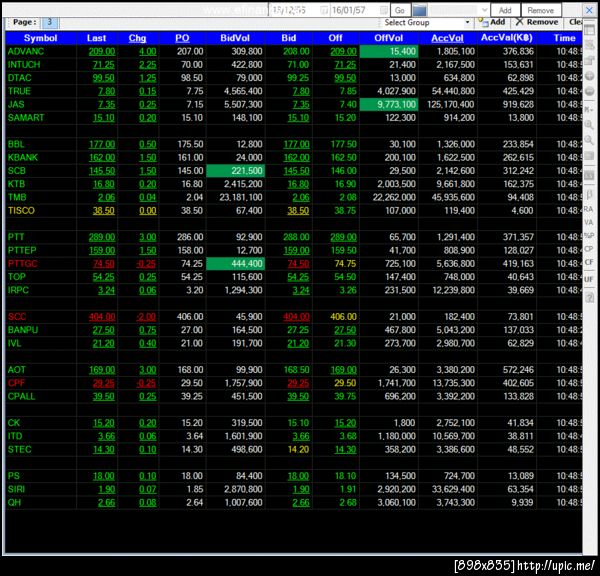Click the BidVol column header
Screen dimensions: 600x576
point(235,38)
